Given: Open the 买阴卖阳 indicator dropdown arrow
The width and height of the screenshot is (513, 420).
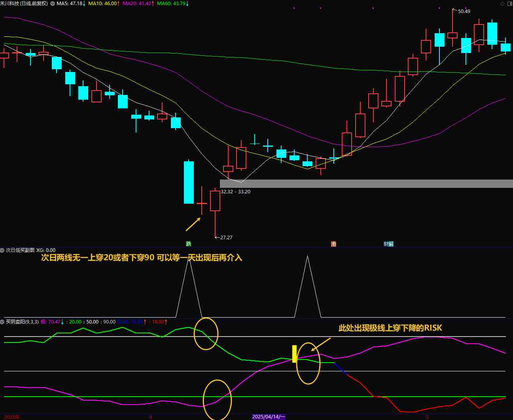Looking at the screenshot, I should pos(2,322).
